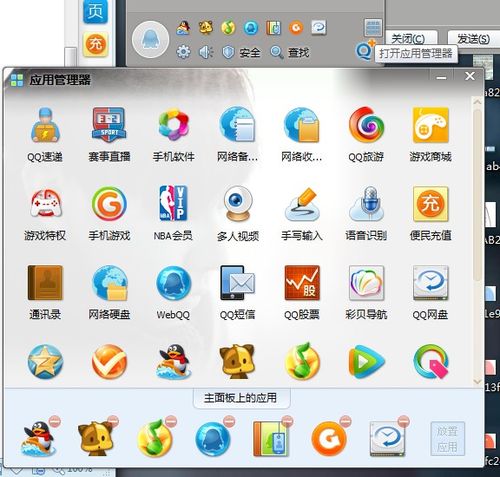Click blue 页 icon in left sidebar
Screen dimensions: 500x477
click(x=95, y=12)
